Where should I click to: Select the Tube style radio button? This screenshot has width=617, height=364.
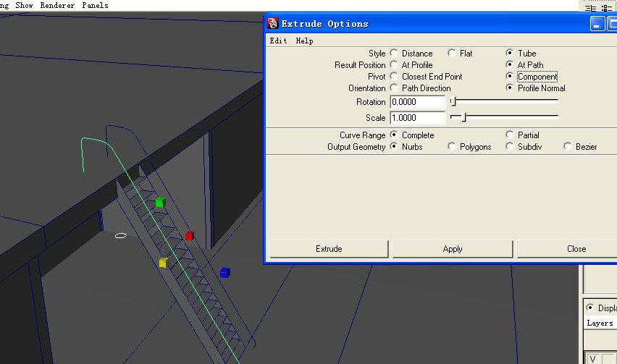tap(510, 53)
